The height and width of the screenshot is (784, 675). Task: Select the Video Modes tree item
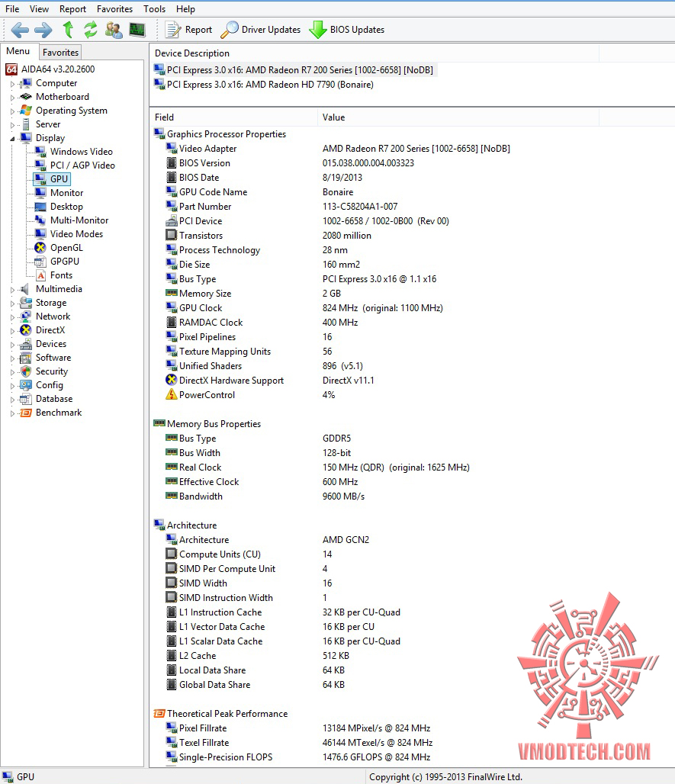pyautogui.click(x=69, y=234)
